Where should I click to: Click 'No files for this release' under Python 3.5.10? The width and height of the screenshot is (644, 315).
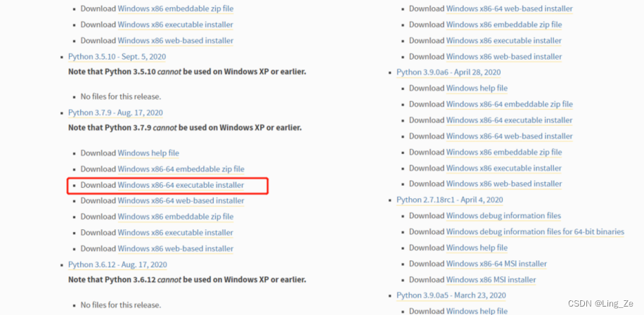click(121, 97)
